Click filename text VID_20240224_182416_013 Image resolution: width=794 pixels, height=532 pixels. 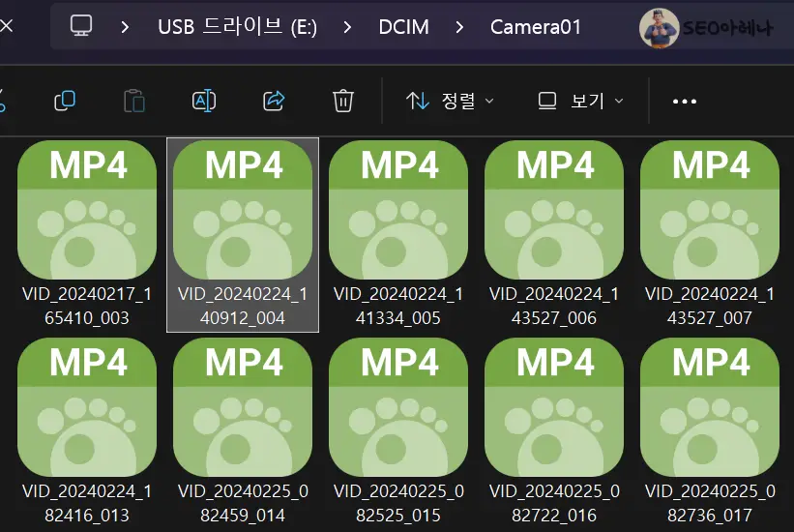click(87, 503)
